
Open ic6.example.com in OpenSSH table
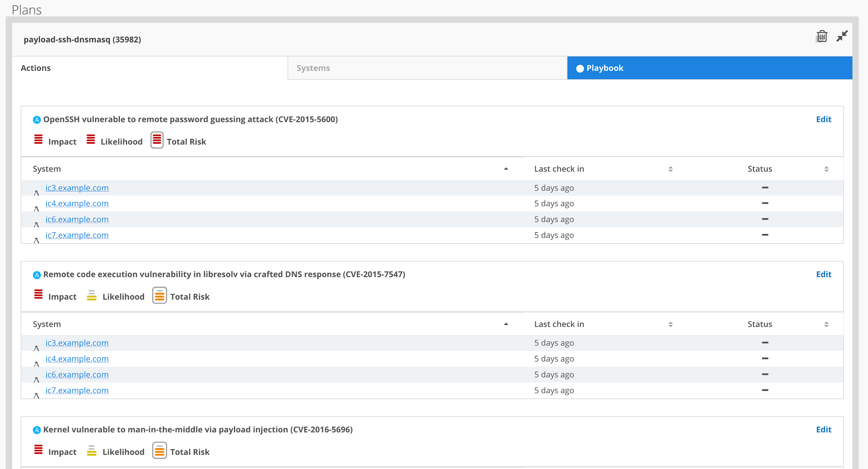(77, 219)
